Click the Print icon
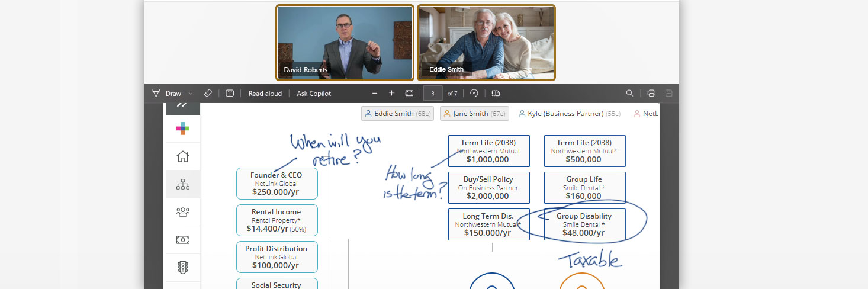Image resolution: width=868 pixels, height=289 pixels. point(651,94)
